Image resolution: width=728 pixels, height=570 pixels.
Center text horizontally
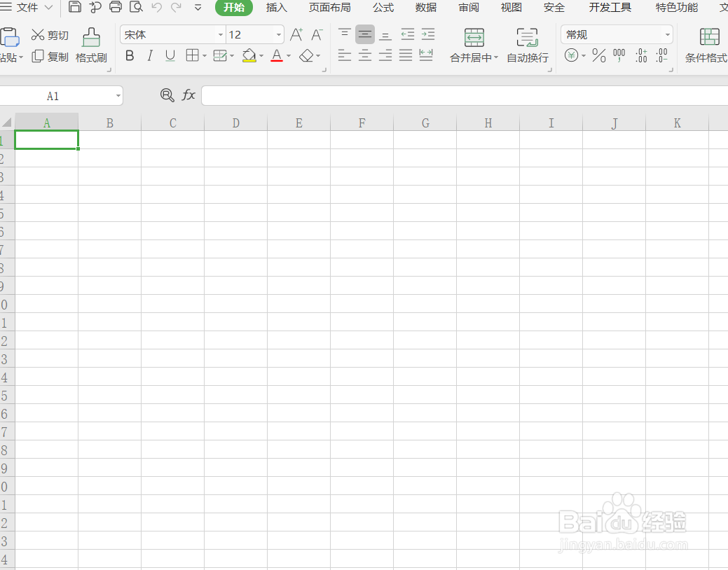(x=365, y=56)
